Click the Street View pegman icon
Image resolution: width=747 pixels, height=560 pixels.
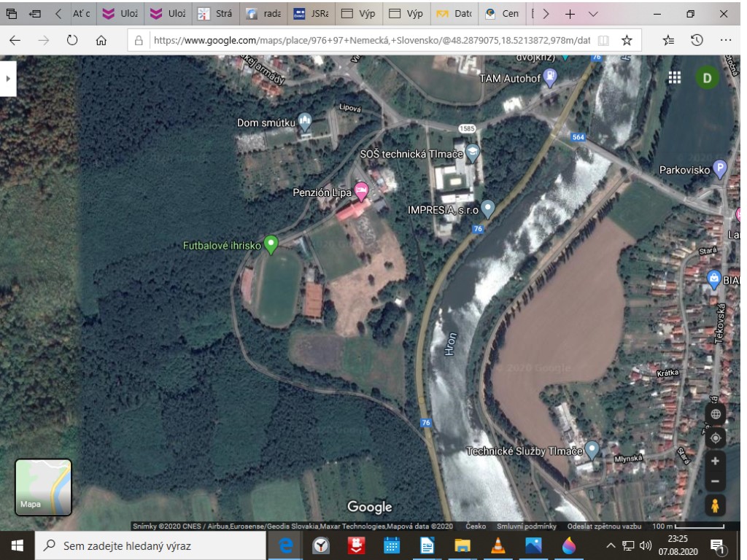(x=715, y=505)
